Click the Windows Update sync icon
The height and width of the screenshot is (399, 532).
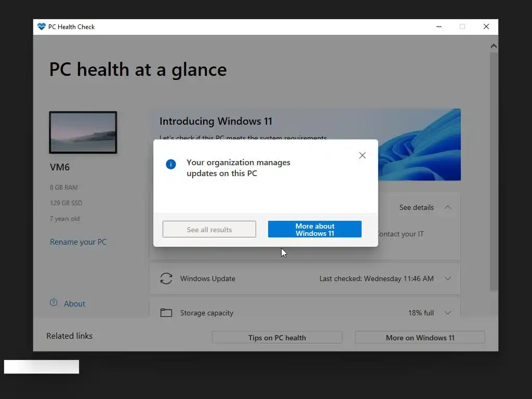(x=166, y=278)
